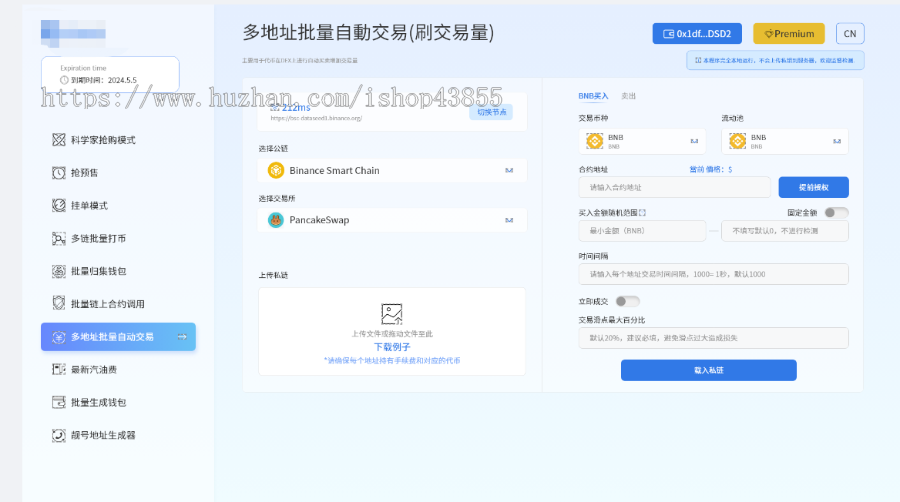Click the 提前授权 button
The image size is (900, 502).
click(813, 188)
